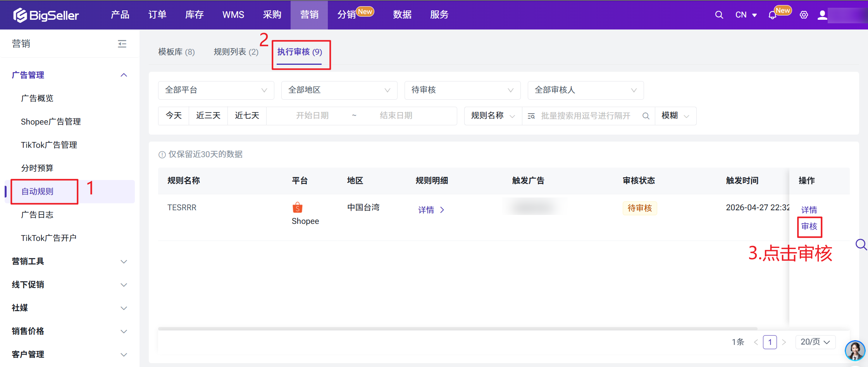Open the notification bell
The width and height of the screenshot is (868, 367).
point(772,15)
